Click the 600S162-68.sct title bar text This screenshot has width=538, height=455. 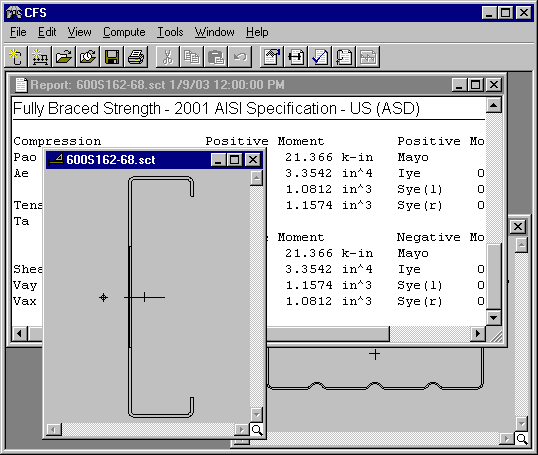[111, 160]
